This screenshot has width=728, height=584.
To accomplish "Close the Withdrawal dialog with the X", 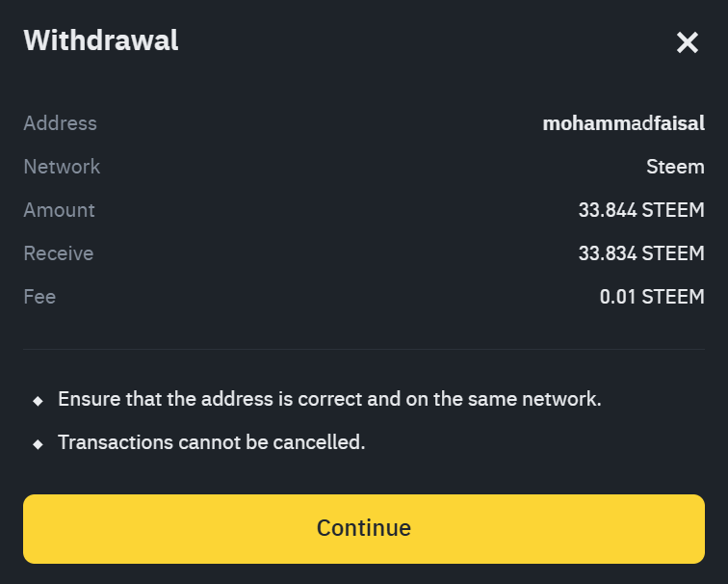I will (687, 42).
